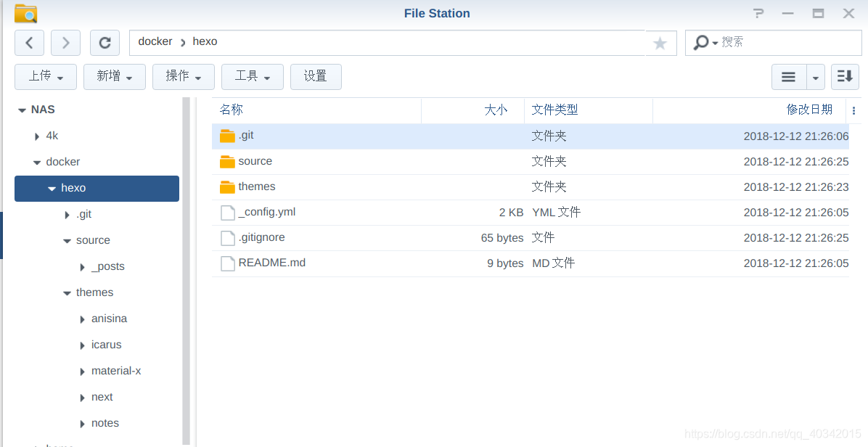Click the themes folder icon in file list
This screenshot has height=447, width=868.
227,187
